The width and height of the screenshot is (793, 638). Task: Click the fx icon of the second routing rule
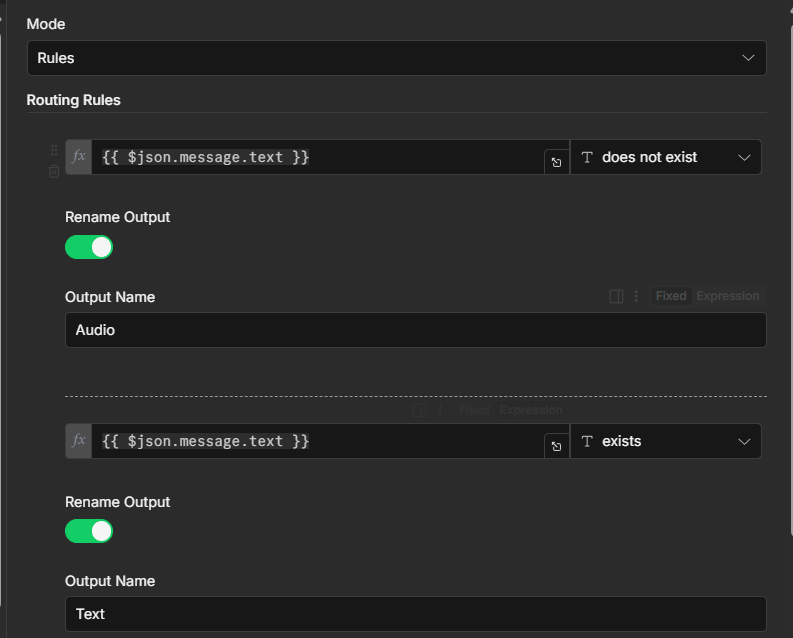[x=79, y=441]
